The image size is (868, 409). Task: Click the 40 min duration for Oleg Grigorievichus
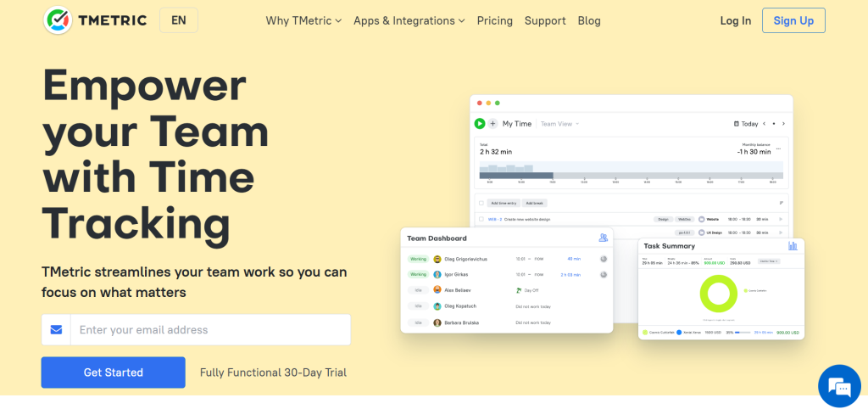[x=574, y=259]
